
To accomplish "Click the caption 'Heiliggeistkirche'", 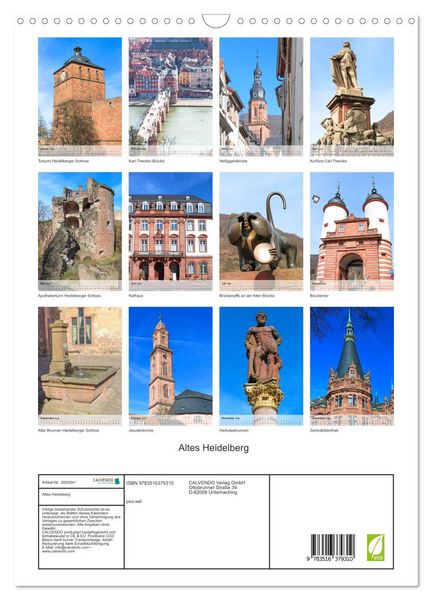I will pos(233,161).
